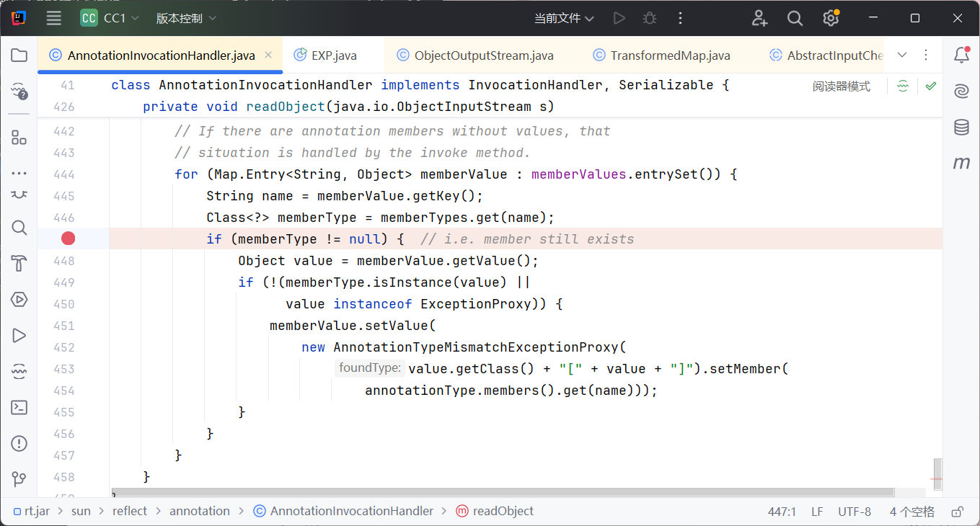The image size is (980, 526).
Task: Click the UTF-8 encoding in status bar
Action: coord(855,512)
